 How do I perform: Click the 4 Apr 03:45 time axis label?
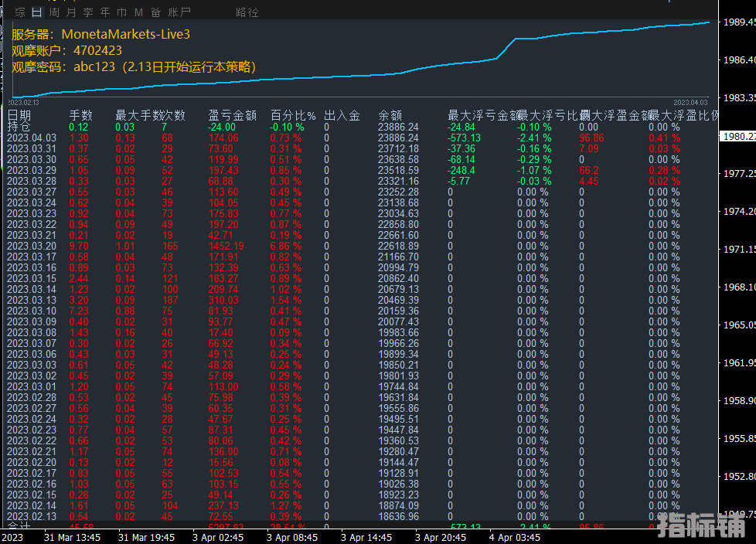click(515, 537)
